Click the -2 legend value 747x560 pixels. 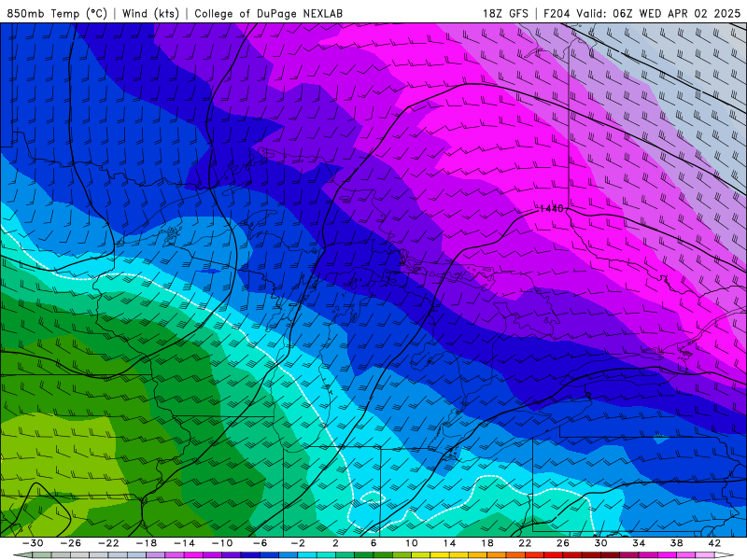pos(298,543)
